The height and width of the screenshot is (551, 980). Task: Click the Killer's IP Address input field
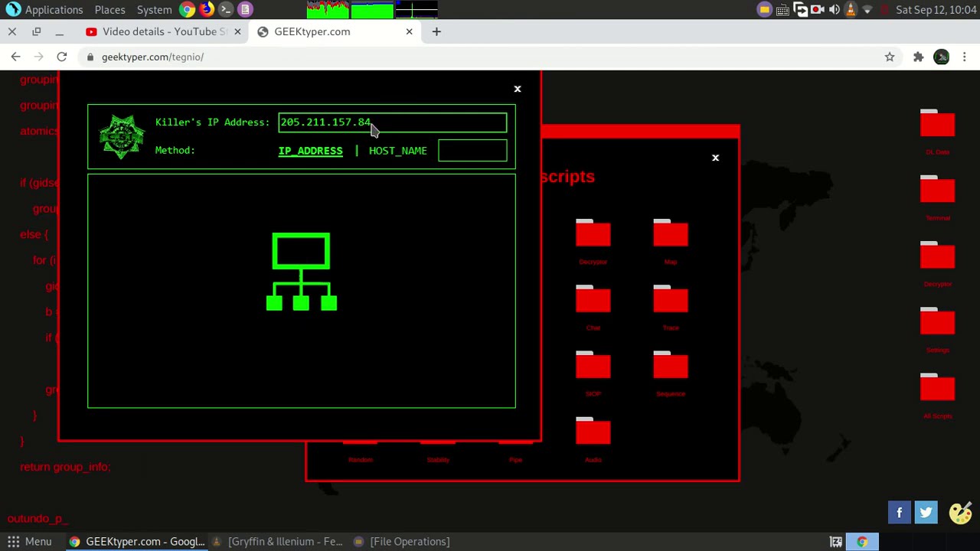click(392, 122)
